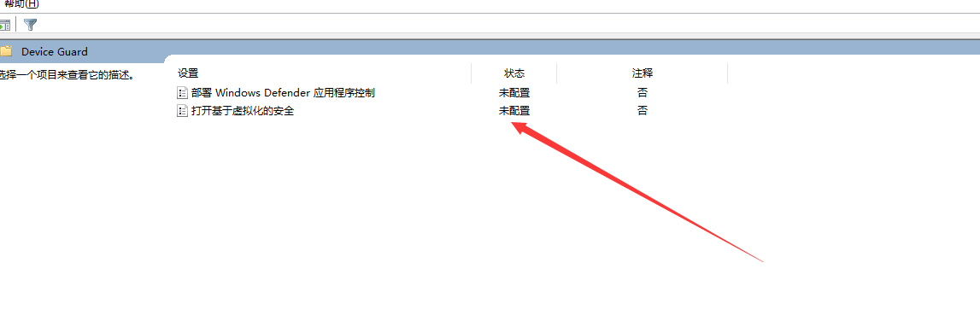Select the 打开基于虚拟化的安全 policy
The height and width of the screenshot is (315, 980).
(243, 111)
